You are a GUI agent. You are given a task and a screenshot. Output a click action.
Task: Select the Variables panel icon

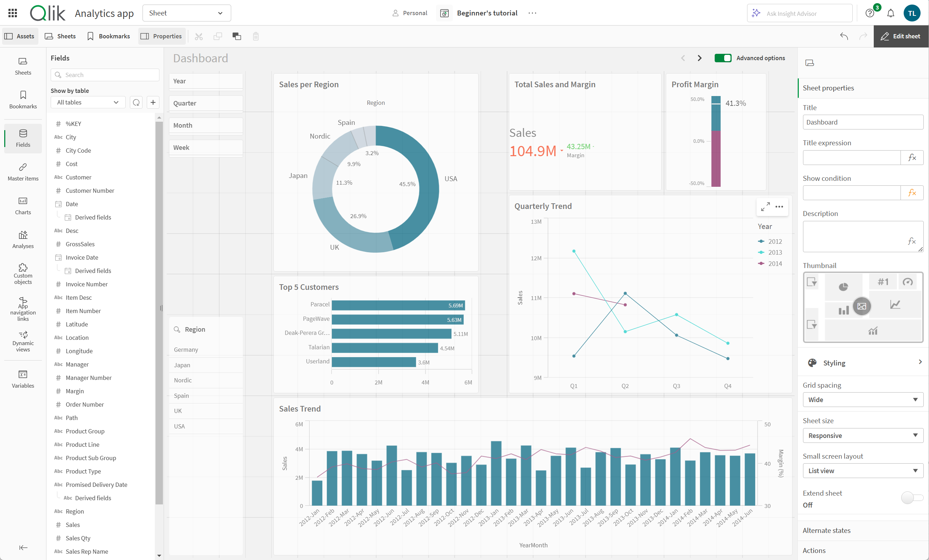23,376
